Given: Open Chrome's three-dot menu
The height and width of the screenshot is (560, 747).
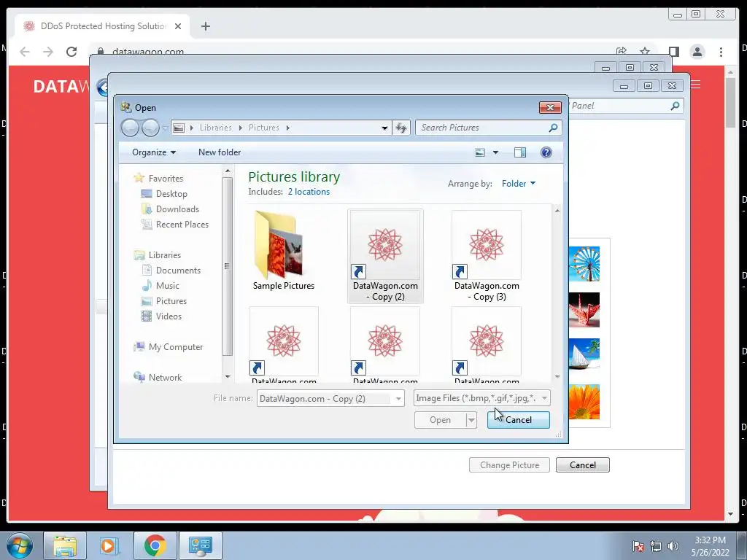Looking at the screenshot, I should (x=721, y=52).
